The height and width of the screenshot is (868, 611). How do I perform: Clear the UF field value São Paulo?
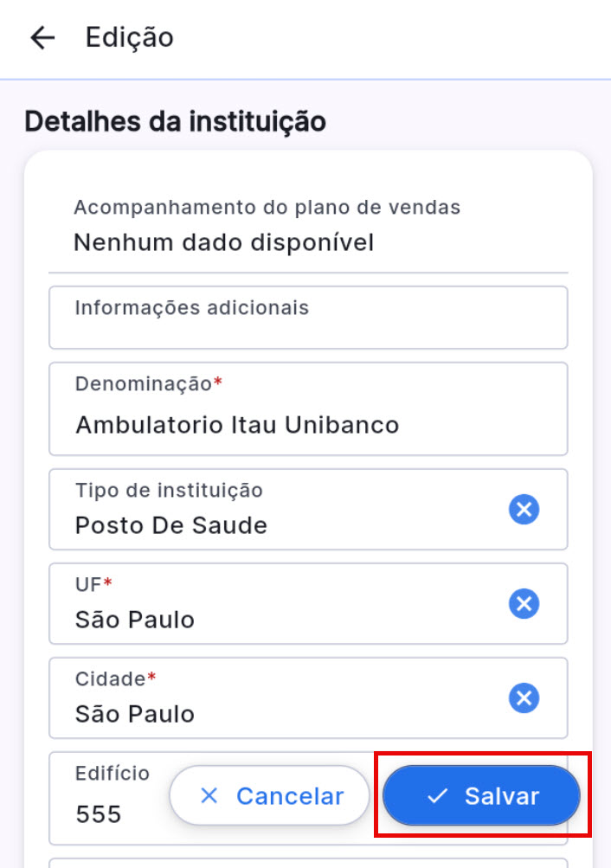(524, 604)
